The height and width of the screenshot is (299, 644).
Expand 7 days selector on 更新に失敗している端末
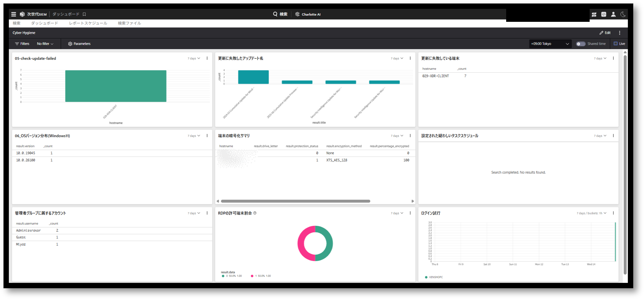600,59
